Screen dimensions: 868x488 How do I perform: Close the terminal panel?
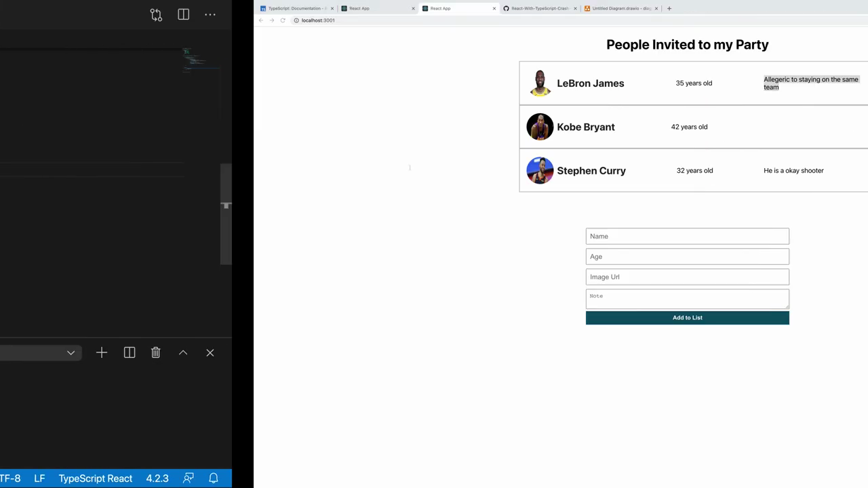coord(210,352)
